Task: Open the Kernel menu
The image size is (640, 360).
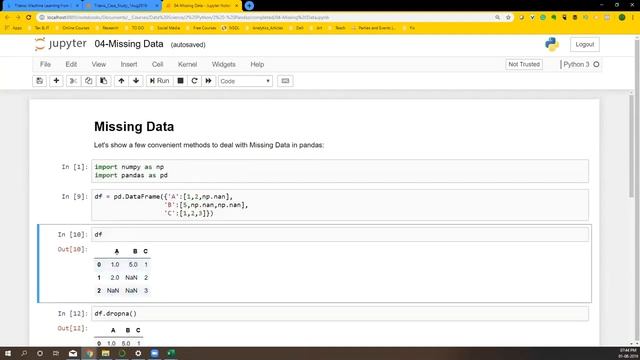Action: [x=187, y=64]
